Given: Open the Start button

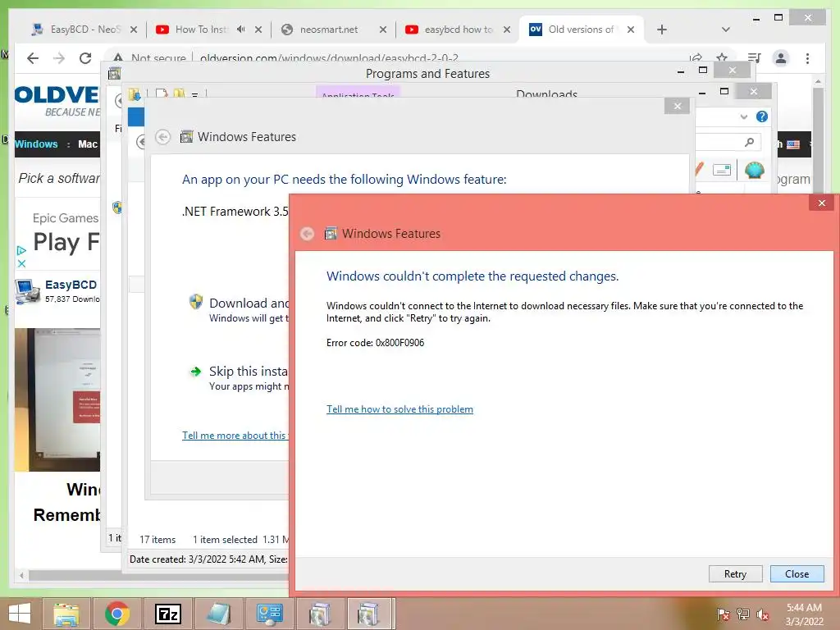Looking at the screenshot, I should point(20,614).
